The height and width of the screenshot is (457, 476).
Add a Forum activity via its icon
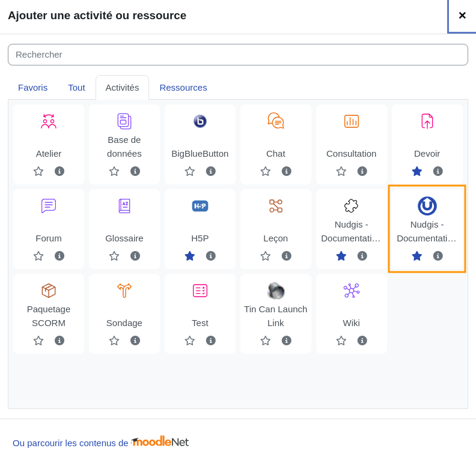49,206
